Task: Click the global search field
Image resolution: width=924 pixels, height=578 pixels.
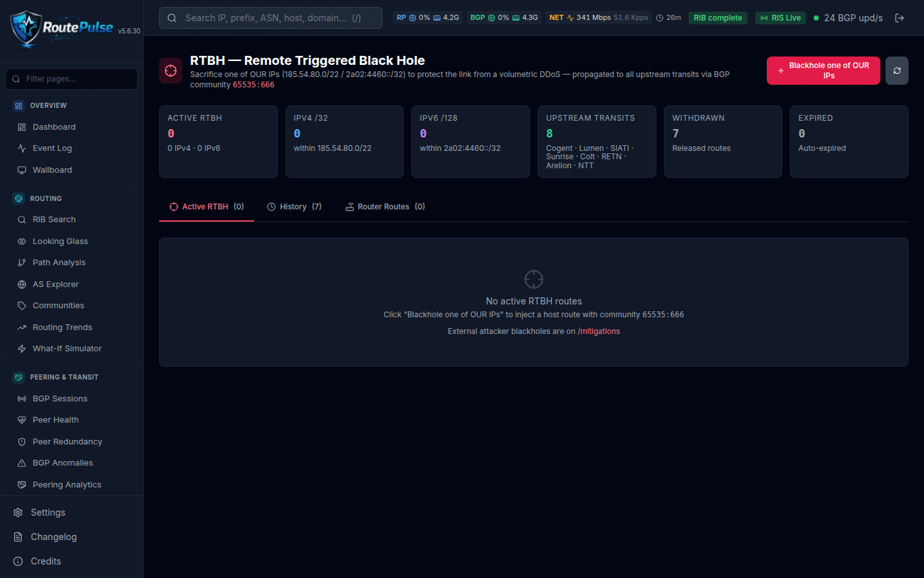Action: point(270,18)
